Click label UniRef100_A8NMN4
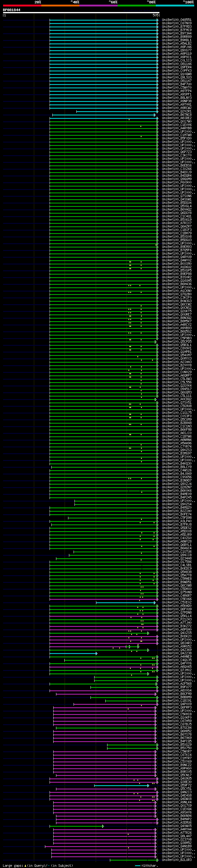 tap(176, 440)
